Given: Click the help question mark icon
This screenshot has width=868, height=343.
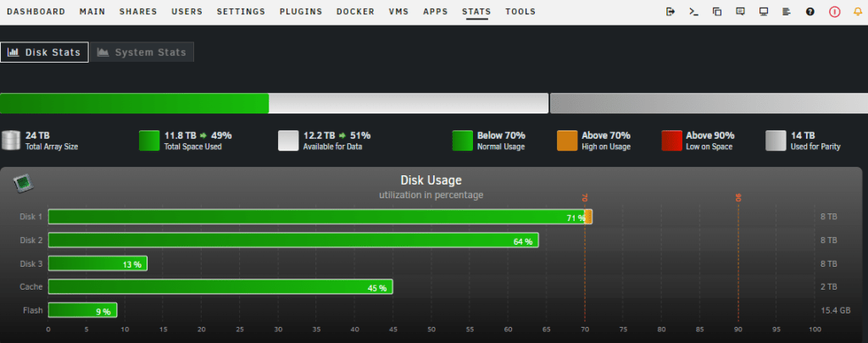Looking at the screenshot, I should point(810,12).
